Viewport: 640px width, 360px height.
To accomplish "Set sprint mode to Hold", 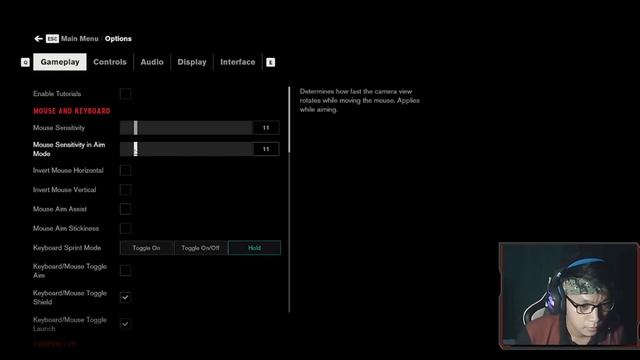I will [254, 248].
